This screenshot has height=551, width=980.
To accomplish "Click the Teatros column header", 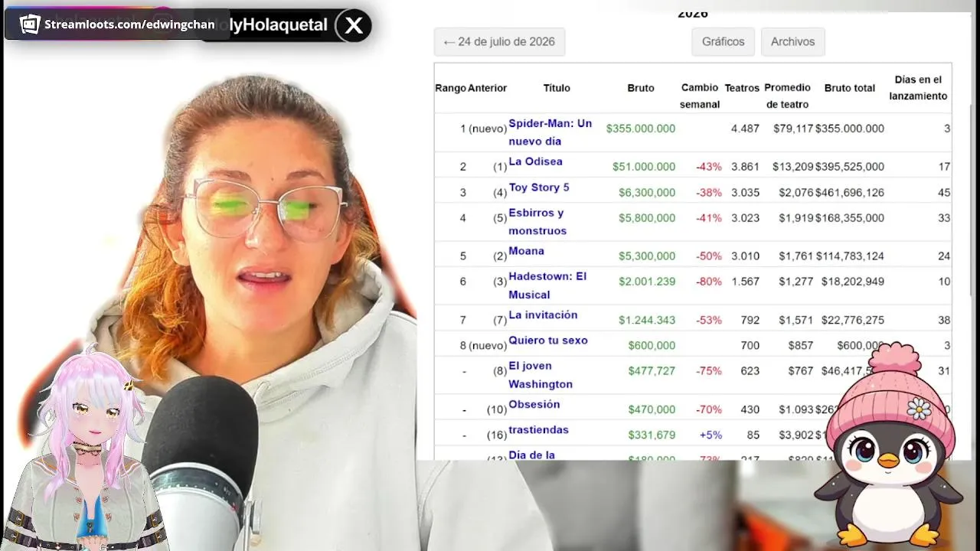I will click(742, 88).
